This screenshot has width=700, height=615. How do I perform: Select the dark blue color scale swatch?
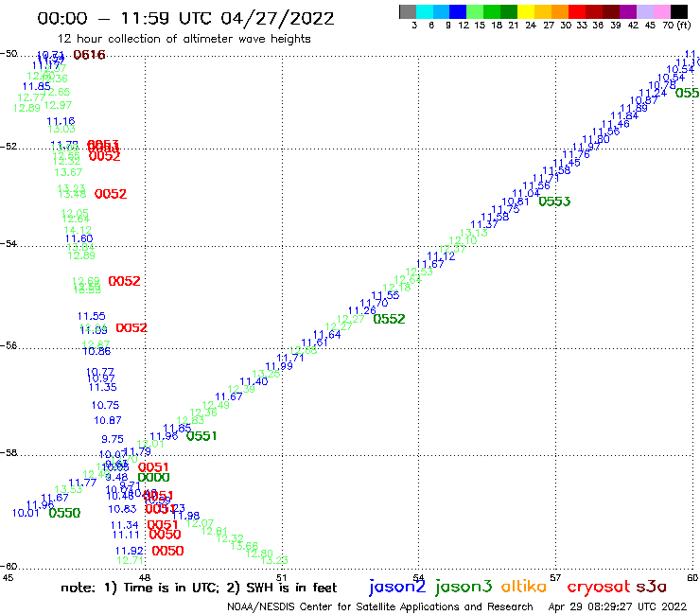[x=459, y=11]
